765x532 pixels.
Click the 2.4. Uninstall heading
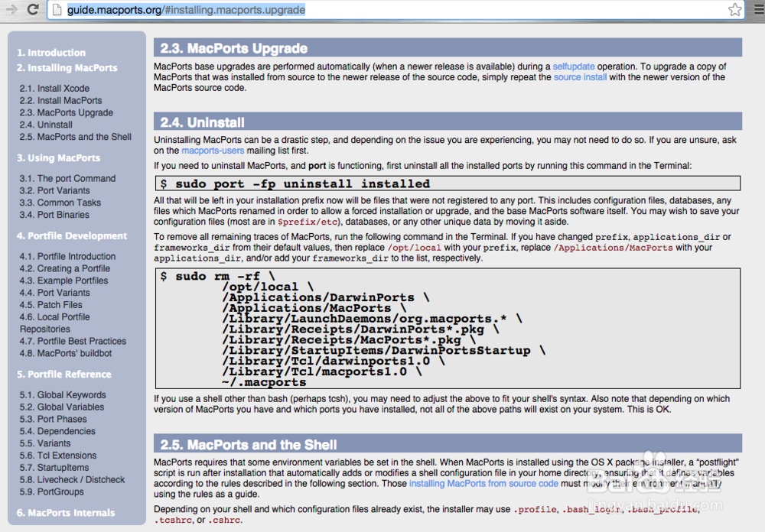[x=203, y=122]
